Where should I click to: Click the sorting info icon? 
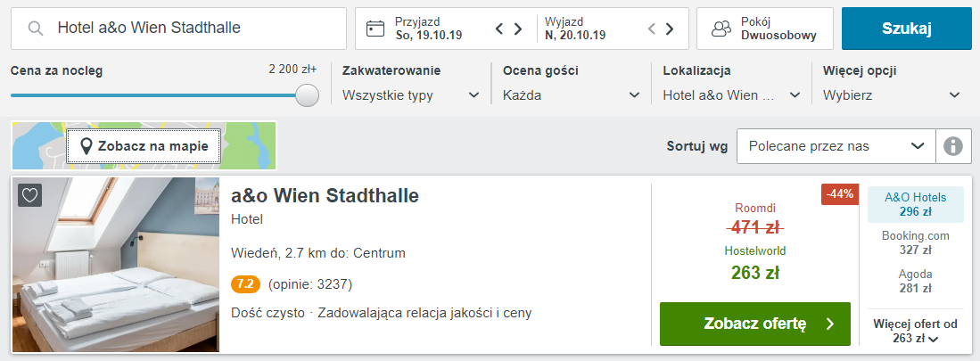tap(953, 146)
